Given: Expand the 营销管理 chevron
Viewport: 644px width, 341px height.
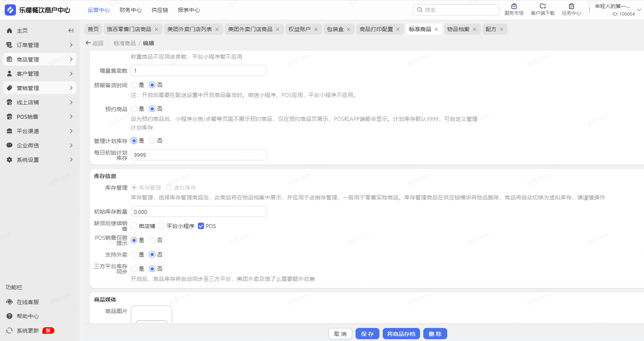Looking at the screenshot, I should (x=71, y=88).
